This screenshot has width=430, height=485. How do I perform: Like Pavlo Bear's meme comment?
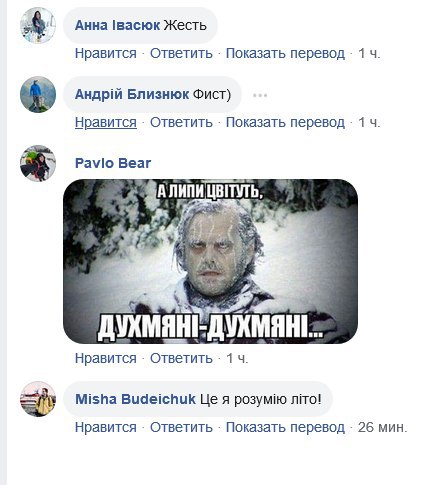106,358
